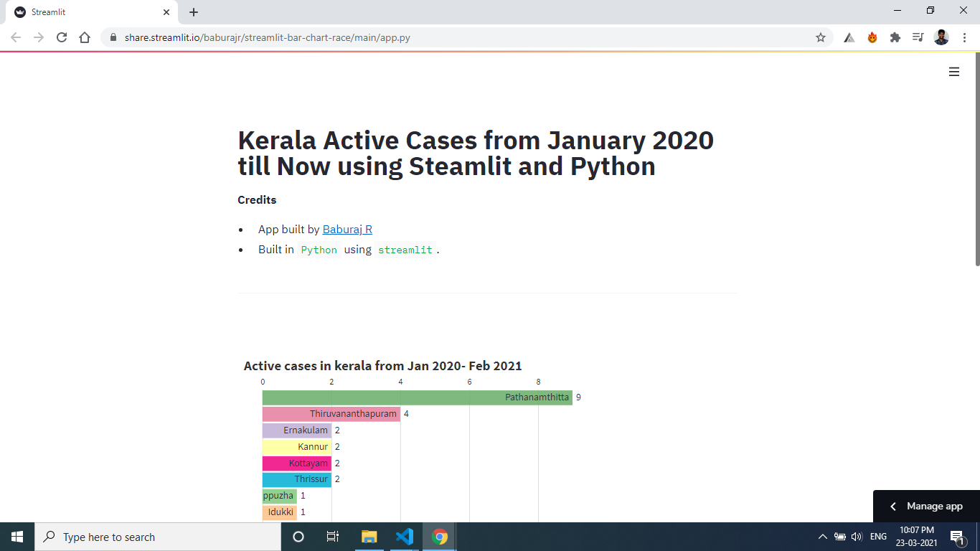Click the Chrome taskbar icon
Viewport: 980px width, 551px height.
(x=440, y=537)
